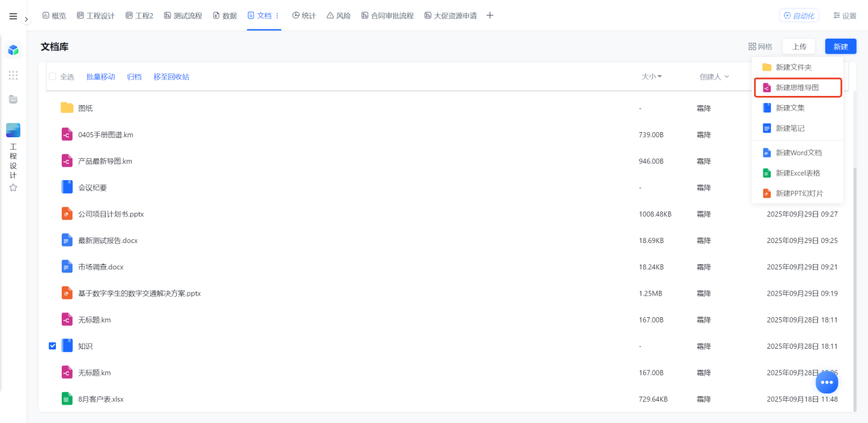The image size is (868, 423).
Task: Switch to the 大促资源申请 tab
Action: pos(450,16)
